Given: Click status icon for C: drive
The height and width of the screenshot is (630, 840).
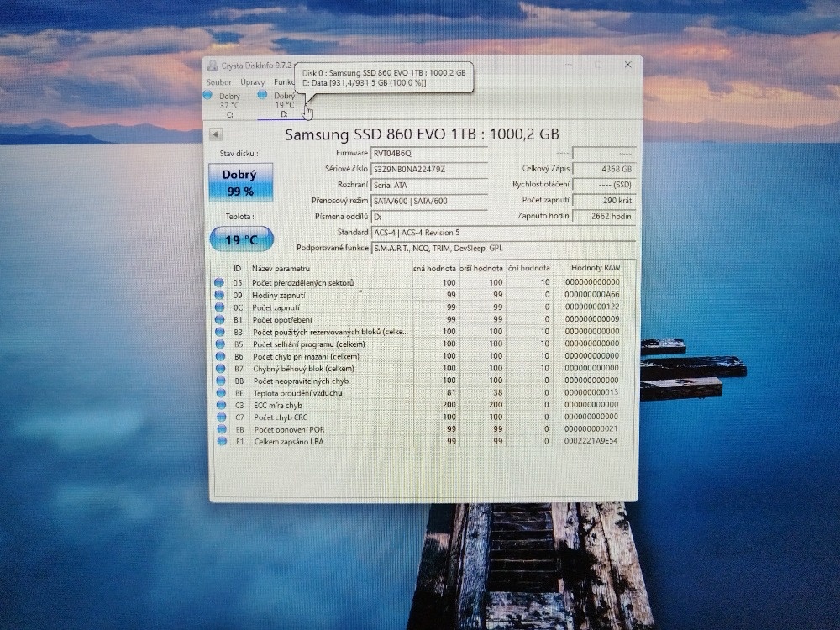Looking at the screenshot, I should [x=208, y=95].
